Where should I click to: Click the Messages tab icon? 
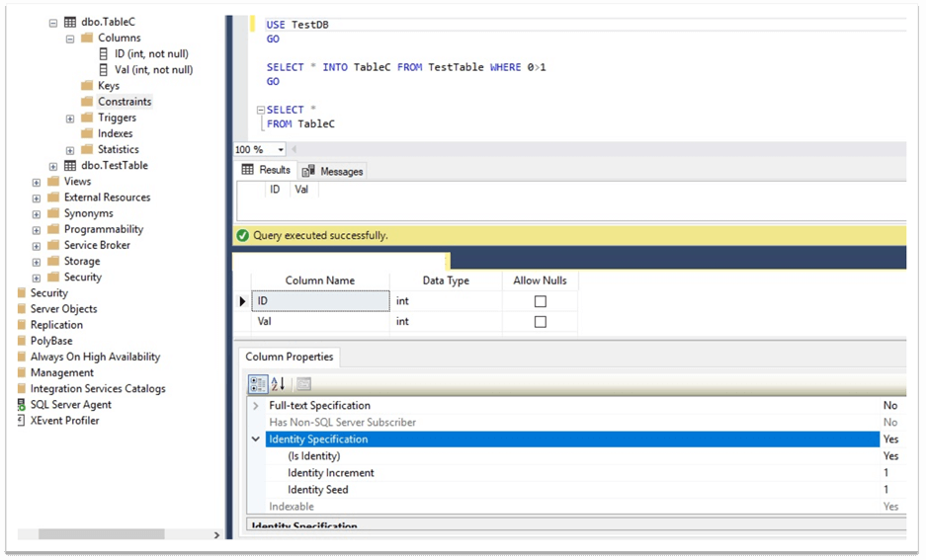308,171
